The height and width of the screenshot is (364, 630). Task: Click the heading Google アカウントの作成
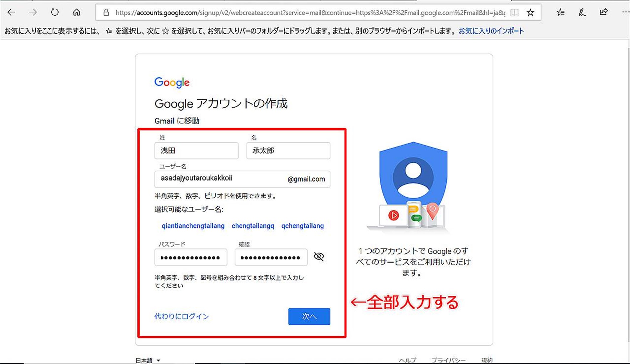point(221,104)
